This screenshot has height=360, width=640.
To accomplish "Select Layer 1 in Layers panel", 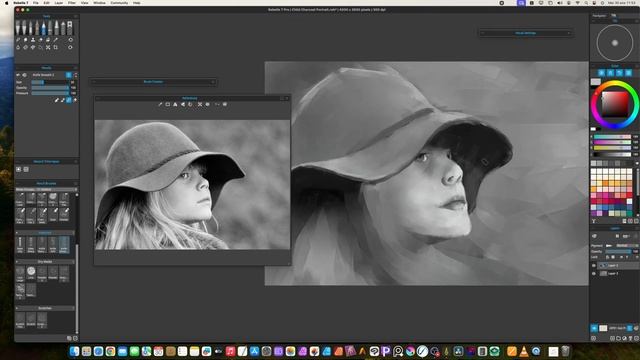I will [618, 273].
